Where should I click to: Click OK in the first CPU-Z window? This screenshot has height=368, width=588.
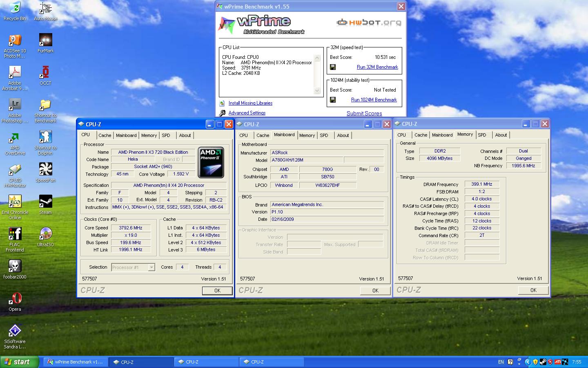pos(217,291)
